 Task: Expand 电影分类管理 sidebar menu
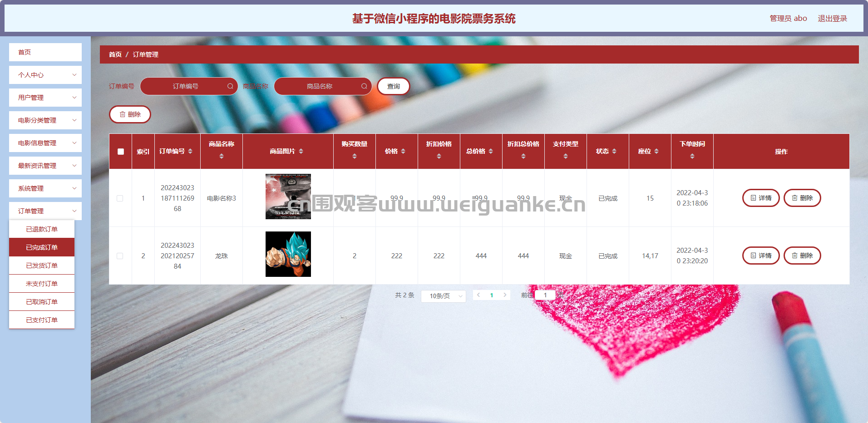[45, 120]
